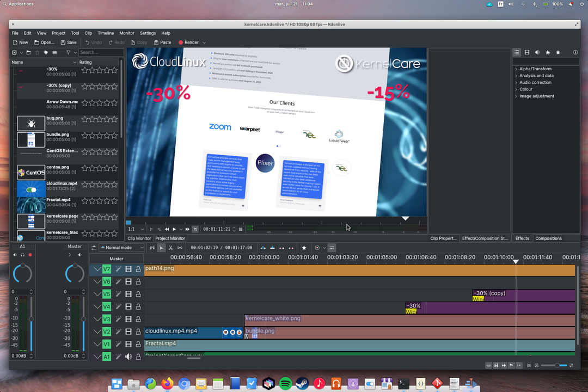Click the favorite effects star in timeline toolbar

[304, 248]
